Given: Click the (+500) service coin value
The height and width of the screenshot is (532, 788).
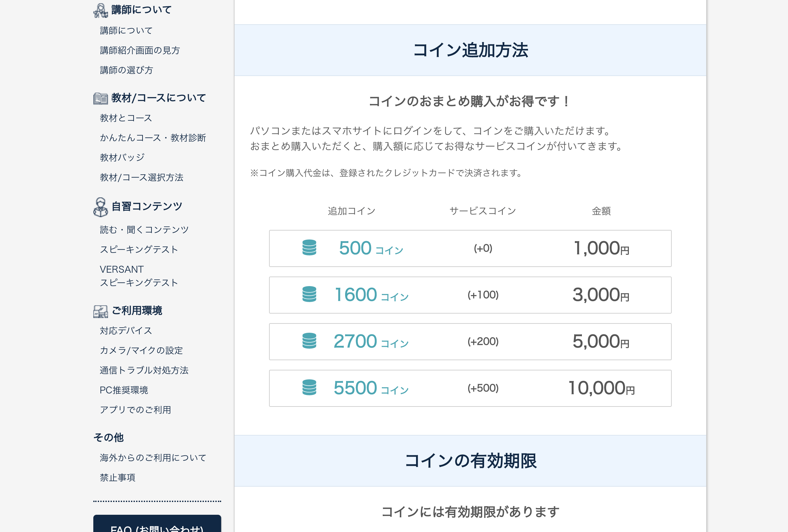Looking at the screenshot, I should coord(483,388).
